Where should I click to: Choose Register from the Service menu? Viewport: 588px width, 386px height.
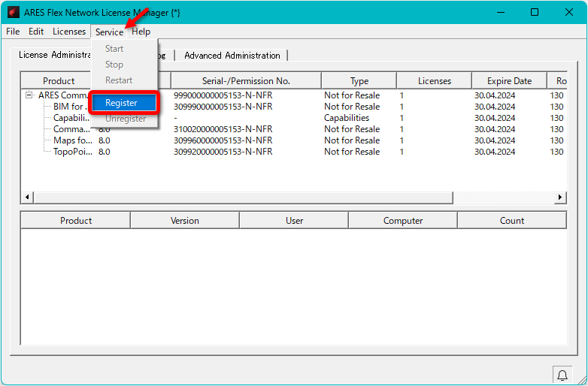click(124, 103)
